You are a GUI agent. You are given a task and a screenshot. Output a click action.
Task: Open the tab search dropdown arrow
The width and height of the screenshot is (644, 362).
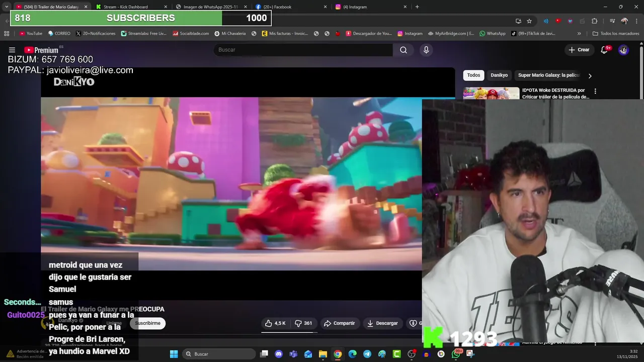click(6, 7)
